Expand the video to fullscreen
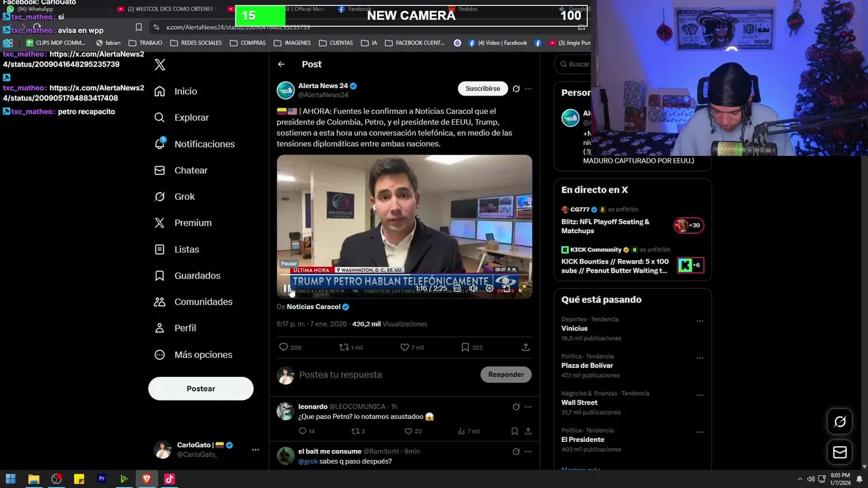 coord(522,289)
